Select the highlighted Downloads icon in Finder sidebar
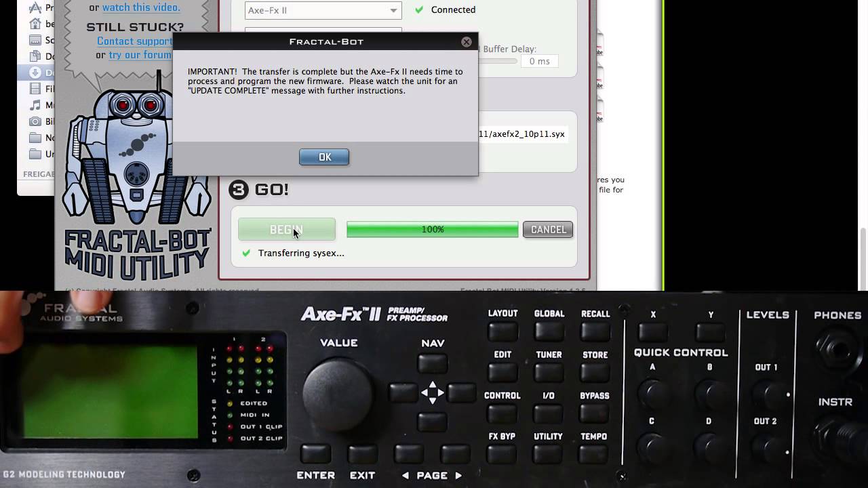868x488 pixels. click(x=34, y=73)
